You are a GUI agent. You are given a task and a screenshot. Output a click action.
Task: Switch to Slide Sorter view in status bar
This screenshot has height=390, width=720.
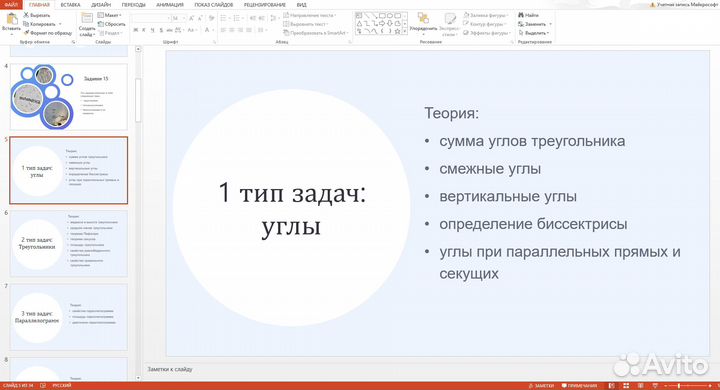626,386
